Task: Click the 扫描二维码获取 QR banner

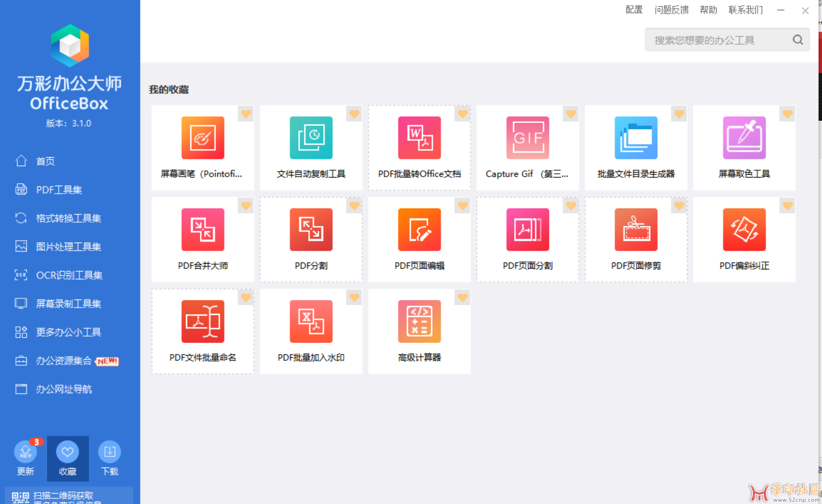Action: (x=69, y=495)
